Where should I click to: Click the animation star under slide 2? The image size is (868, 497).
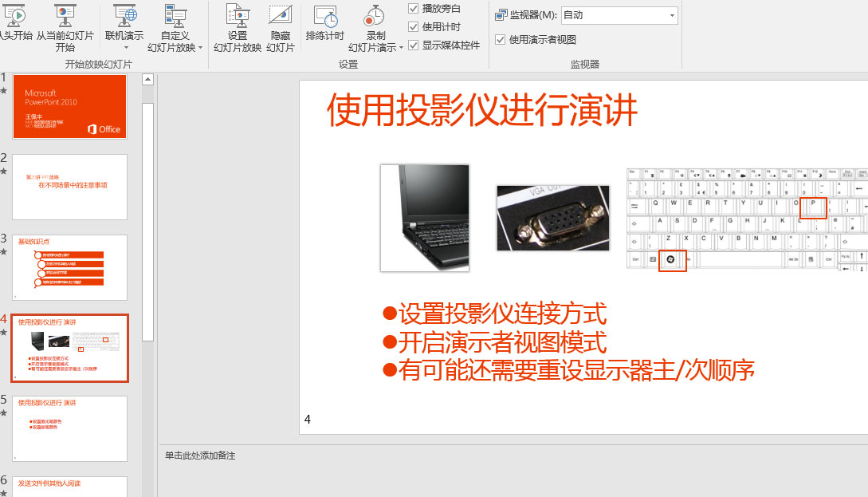pos(4,172)
